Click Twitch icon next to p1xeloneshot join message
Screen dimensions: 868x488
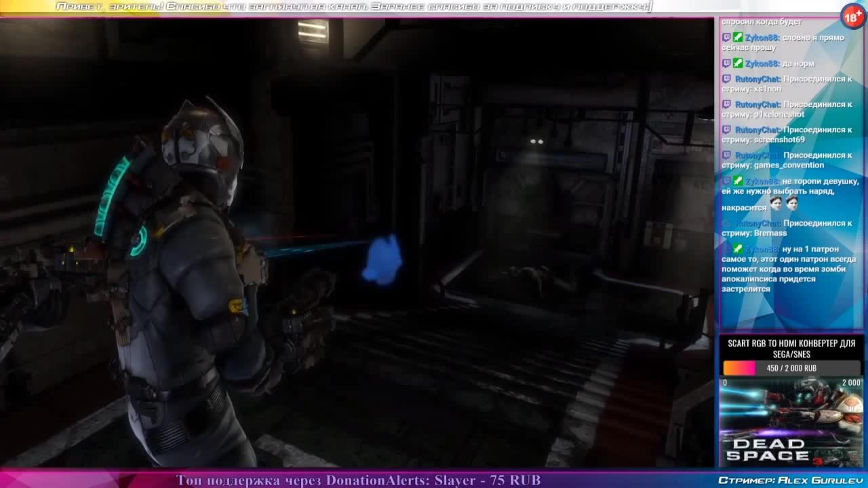(x=726, y=104)
